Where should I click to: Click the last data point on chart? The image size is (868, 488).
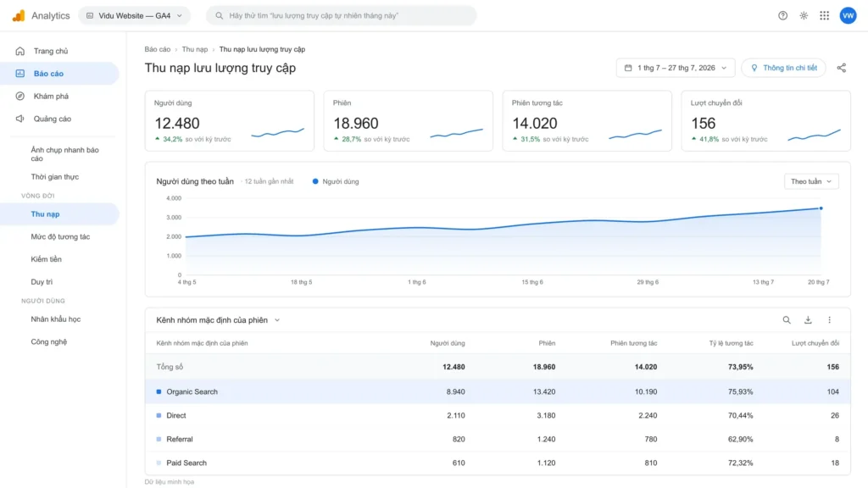821,208
